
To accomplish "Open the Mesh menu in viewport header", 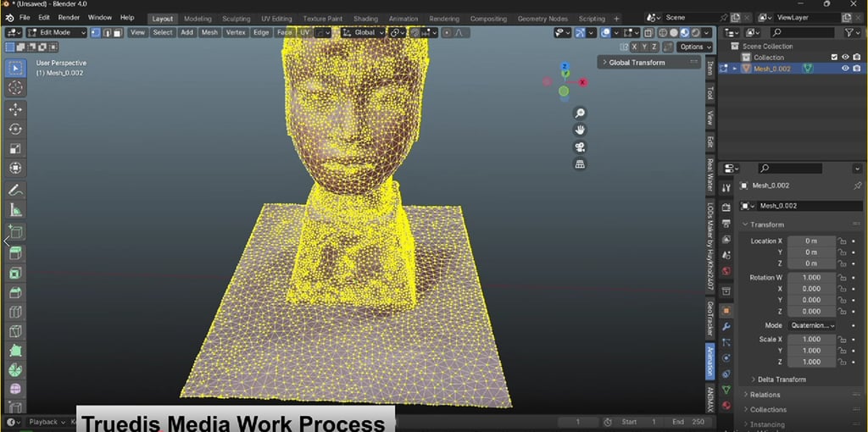I will 209,33.
